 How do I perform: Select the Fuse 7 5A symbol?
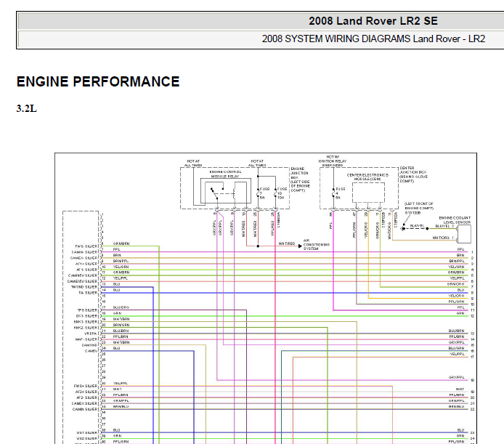258,193
